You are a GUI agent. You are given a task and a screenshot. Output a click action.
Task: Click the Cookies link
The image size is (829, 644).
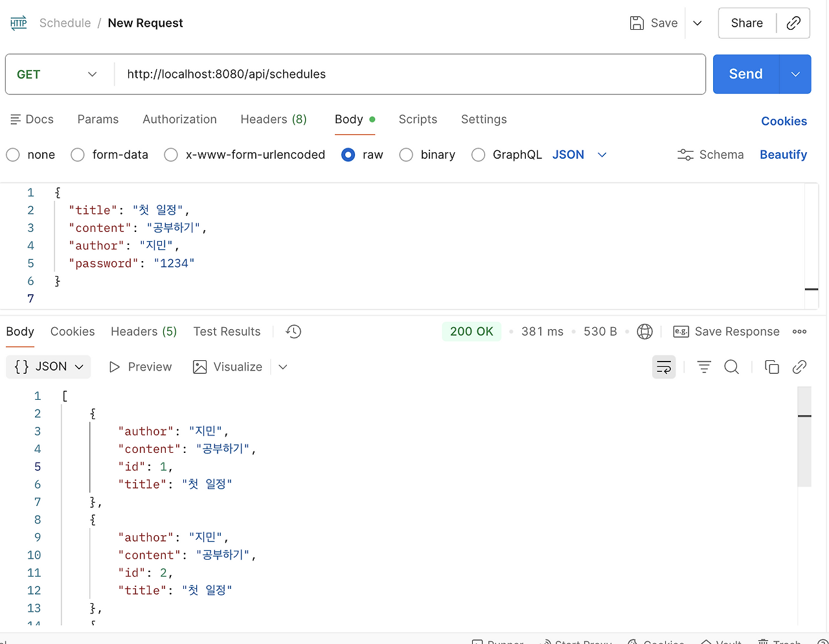(784, 121)
